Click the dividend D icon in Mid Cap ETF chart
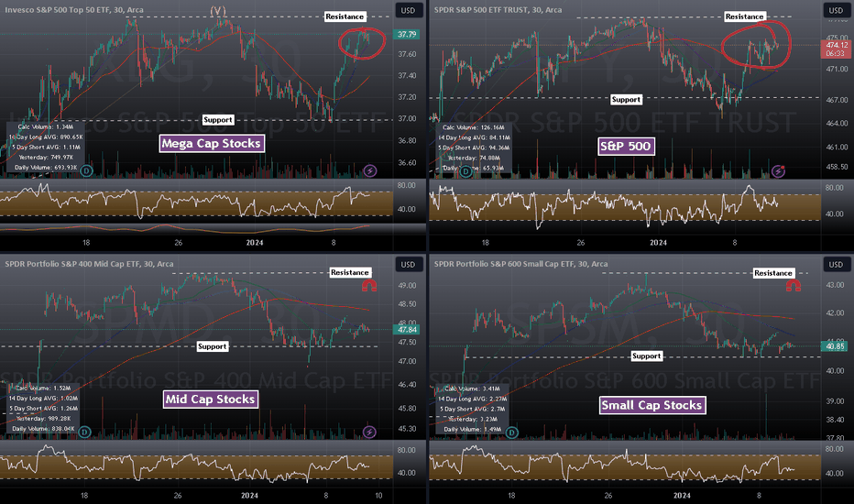This screenshot has height=504, width=854. coord(84,433)
